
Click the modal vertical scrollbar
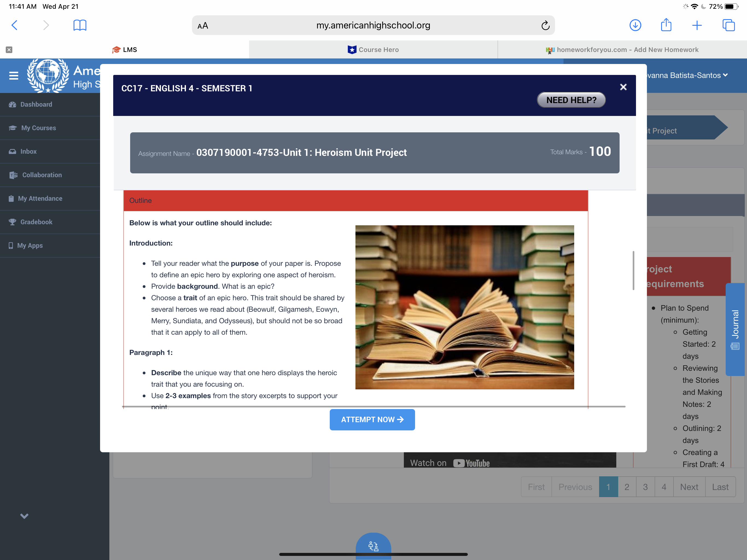click(633, 270)
